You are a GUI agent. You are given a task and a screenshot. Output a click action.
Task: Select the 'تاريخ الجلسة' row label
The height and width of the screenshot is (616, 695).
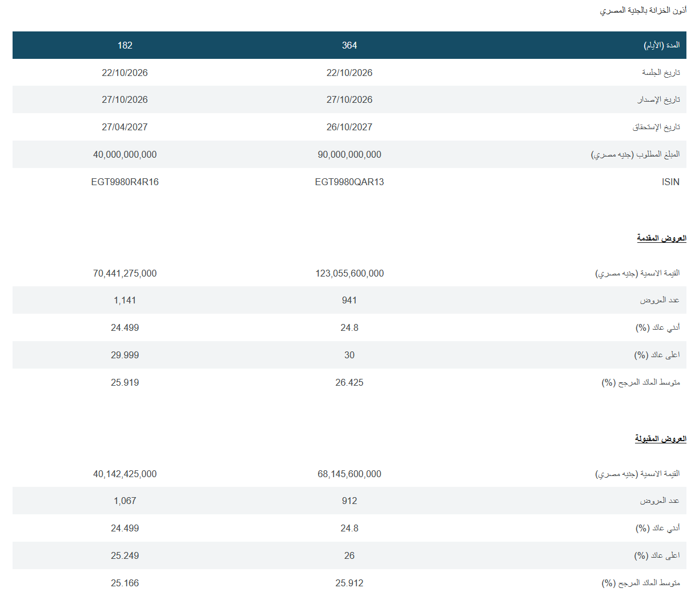point(661,73)
